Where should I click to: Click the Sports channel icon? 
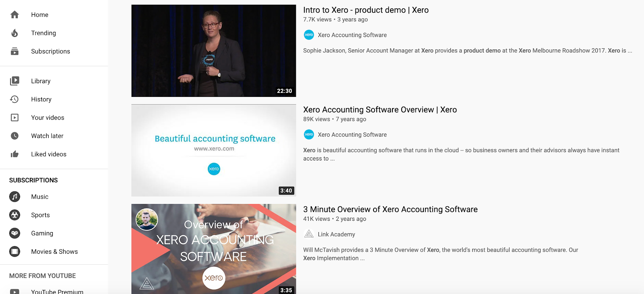pos(14,215)
